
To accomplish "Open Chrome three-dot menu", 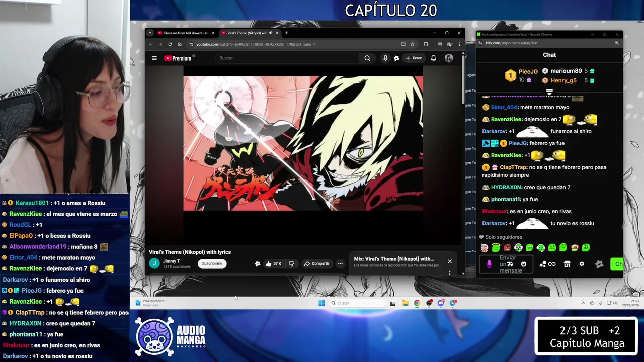I will click(x=459, y=44).
